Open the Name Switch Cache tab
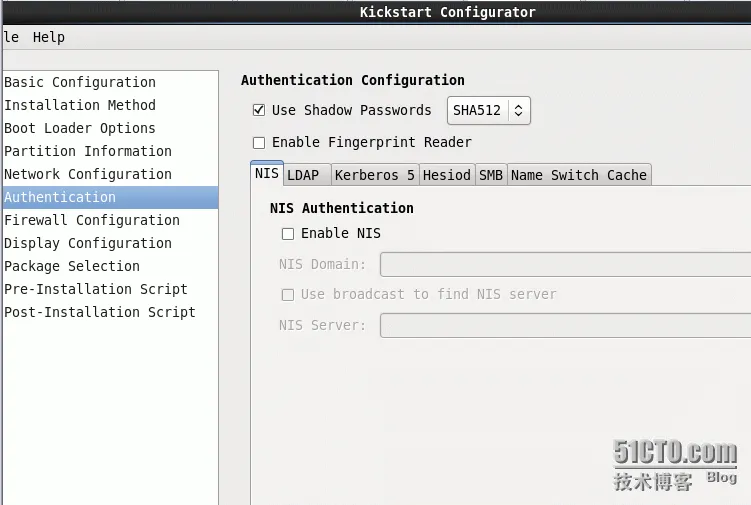751x505 pixels. [579, 175]
